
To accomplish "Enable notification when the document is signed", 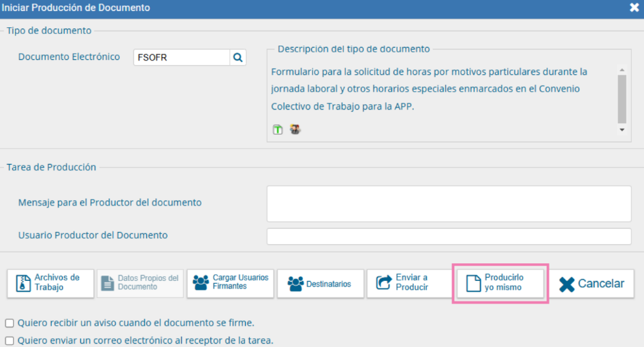I will tap(10, 323).
